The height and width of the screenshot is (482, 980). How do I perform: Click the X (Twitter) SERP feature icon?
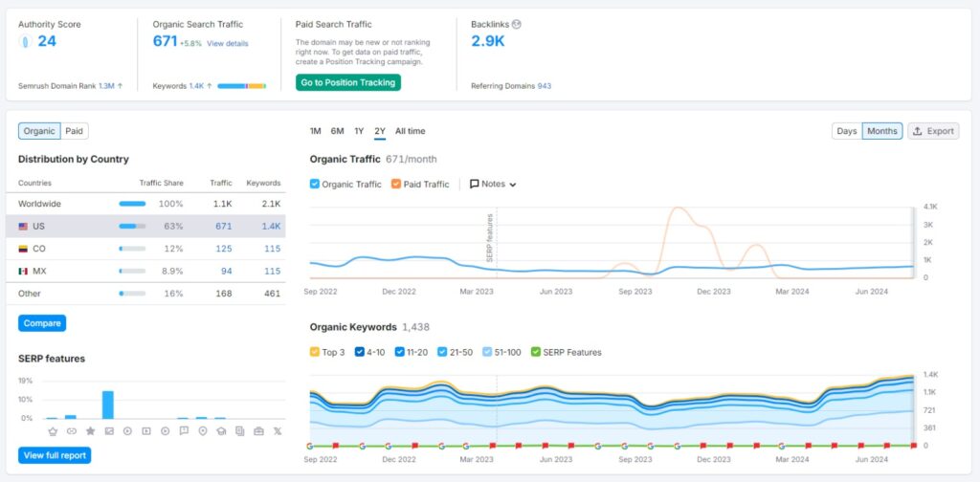278,430
